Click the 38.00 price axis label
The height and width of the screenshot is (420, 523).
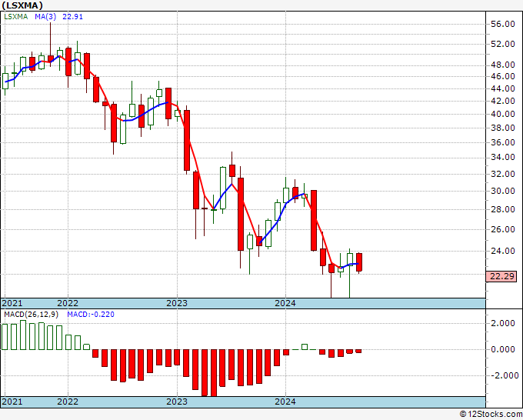pyautogui.click(x=503, y=128)
